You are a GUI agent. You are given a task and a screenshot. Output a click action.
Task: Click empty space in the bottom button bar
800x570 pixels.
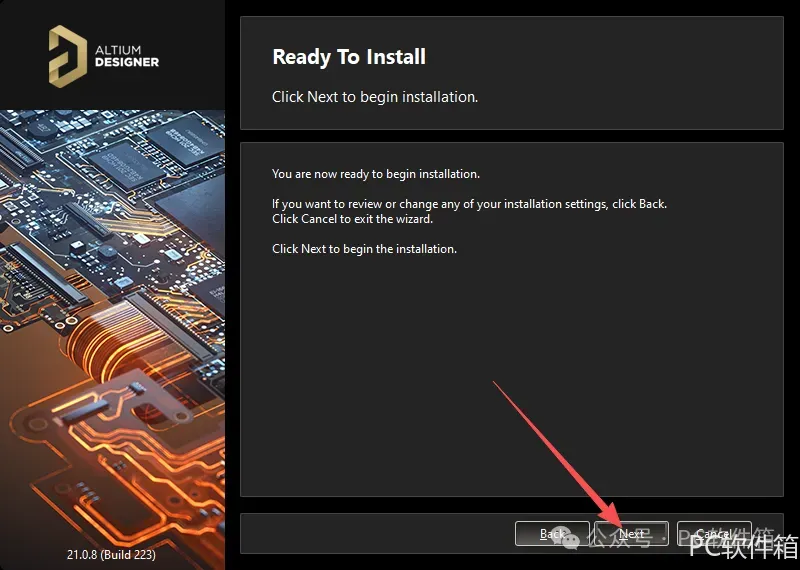pyautogui.click(x=378, y=534)
